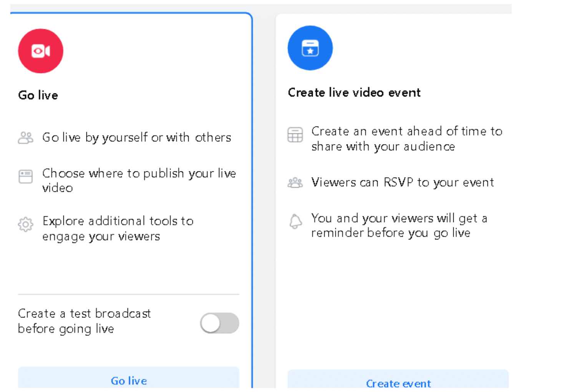Click the calendar icon beside "Create an event ahead"
This screenshot has height=392, width=567.
[295, 135]
